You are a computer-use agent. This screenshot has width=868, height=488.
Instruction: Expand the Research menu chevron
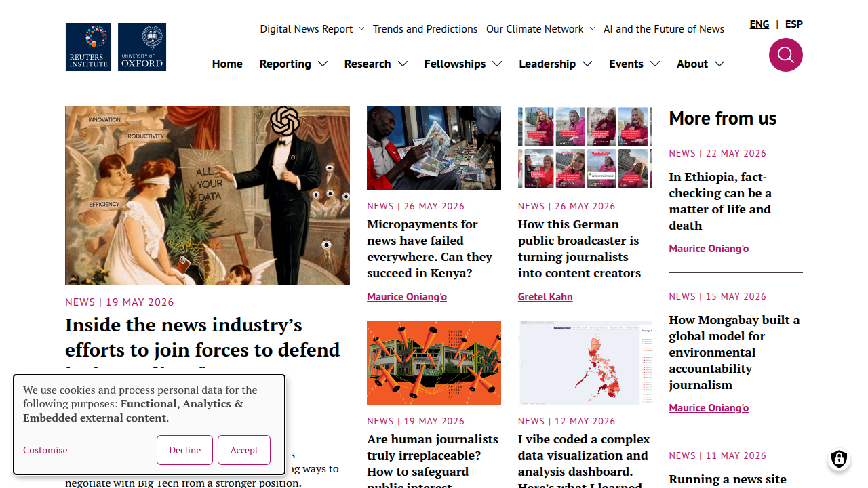tap(403, 64)
